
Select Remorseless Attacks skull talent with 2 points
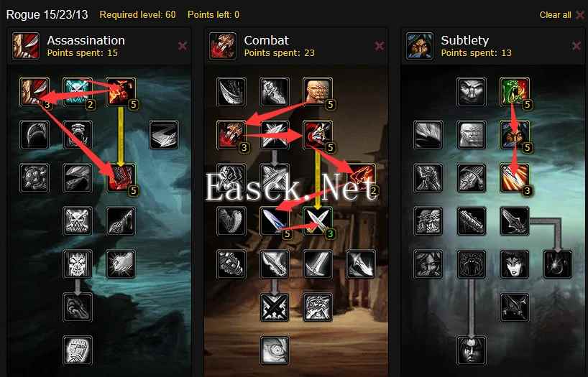pos(78,92)
